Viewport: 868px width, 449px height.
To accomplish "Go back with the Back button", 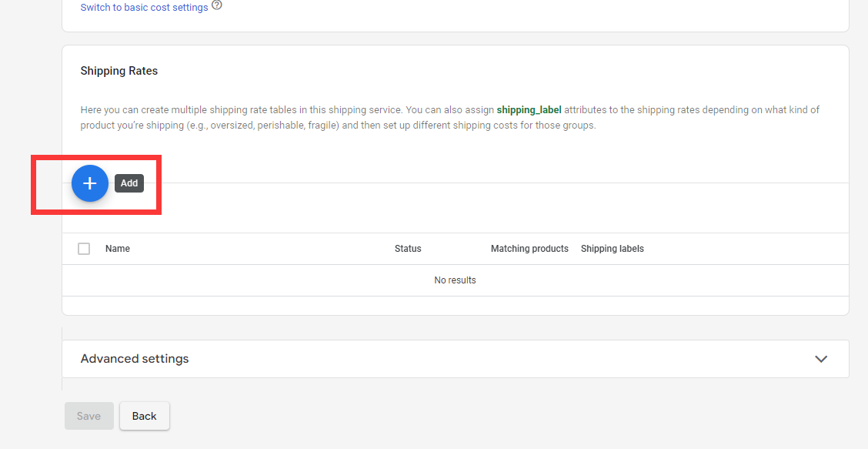I will 144,416.
